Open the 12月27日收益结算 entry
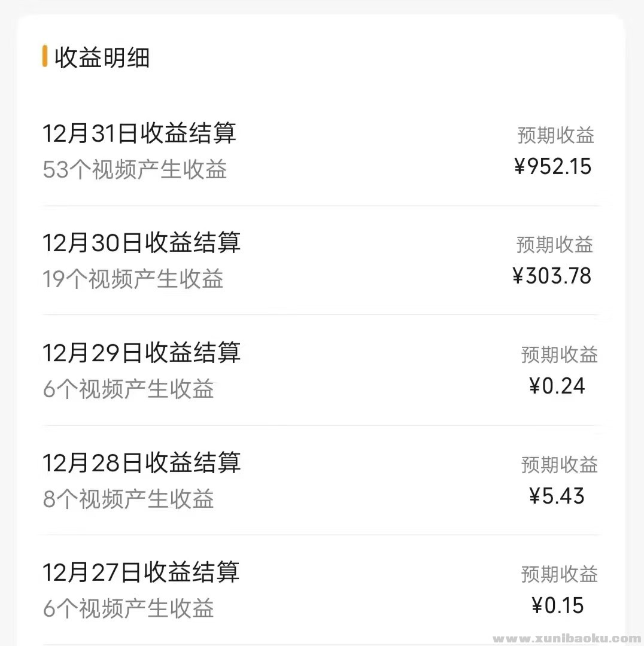The height and width of the screenshot is (646, 644). point(141,572)
